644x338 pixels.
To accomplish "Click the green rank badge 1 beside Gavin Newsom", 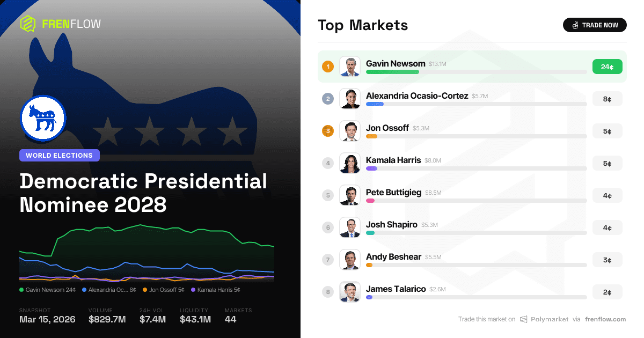I will [x=328, y=67].
